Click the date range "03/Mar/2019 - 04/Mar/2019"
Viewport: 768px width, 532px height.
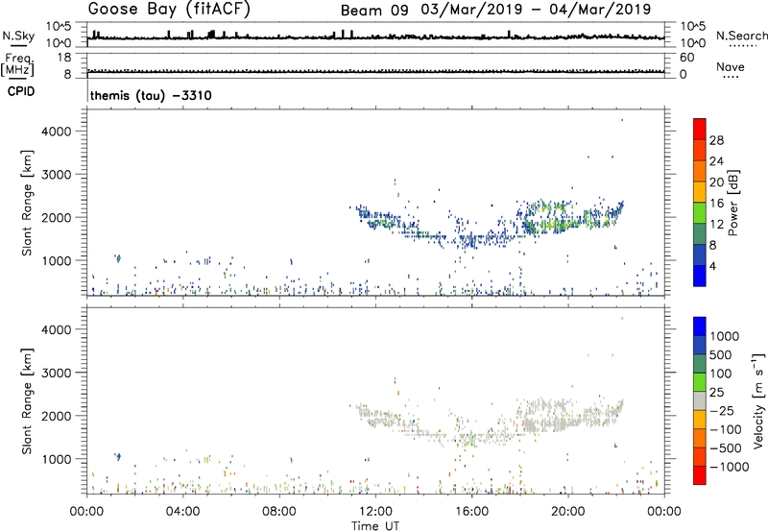(x=536, y=10)
